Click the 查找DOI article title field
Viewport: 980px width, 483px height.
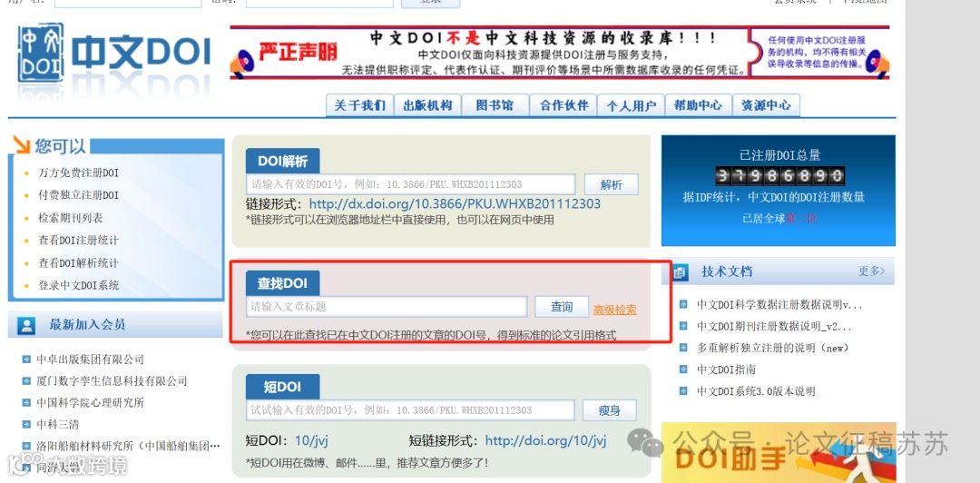pyautogui.click(x=387, y=307)
